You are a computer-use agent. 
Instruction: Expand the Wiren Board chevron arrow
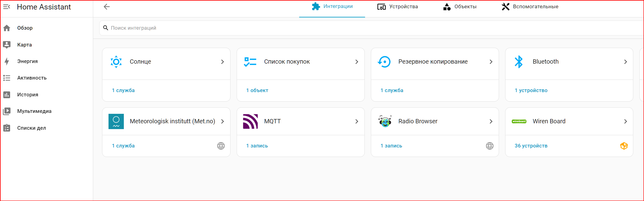(x=626, y=121)
